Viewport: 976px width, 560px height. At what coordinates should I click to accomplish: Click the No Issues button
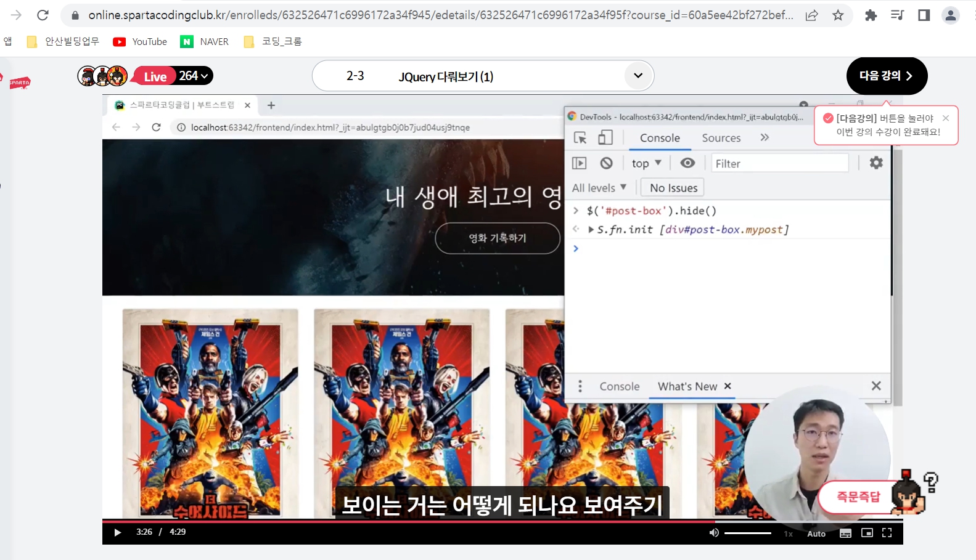pos(673,188)
